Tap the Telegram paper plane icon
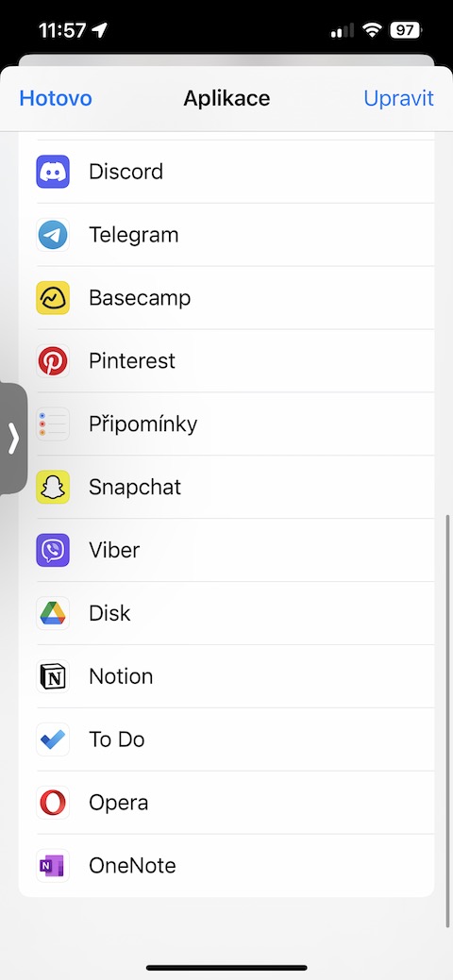 click(53, 235)
